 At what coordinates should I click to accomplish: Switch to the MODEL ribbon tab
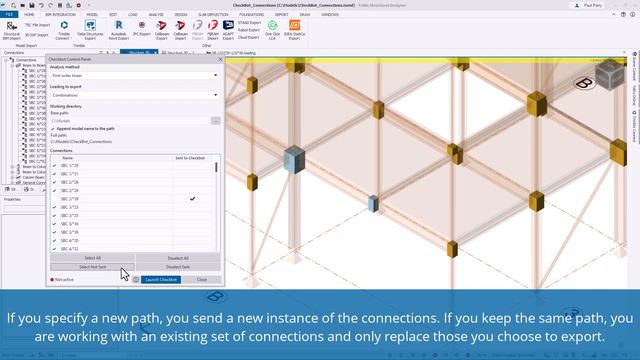[x=92, y=14]
